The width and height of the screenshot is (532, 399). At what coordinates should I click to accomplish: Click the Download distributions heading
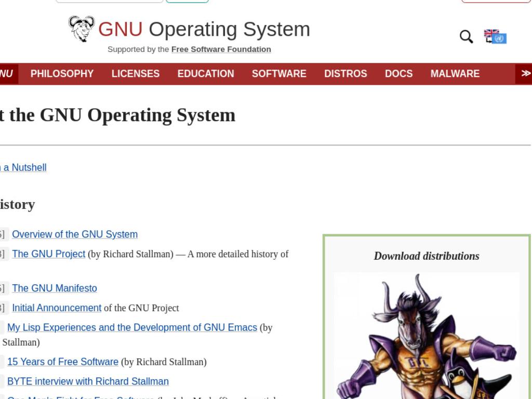pos(427,256)
